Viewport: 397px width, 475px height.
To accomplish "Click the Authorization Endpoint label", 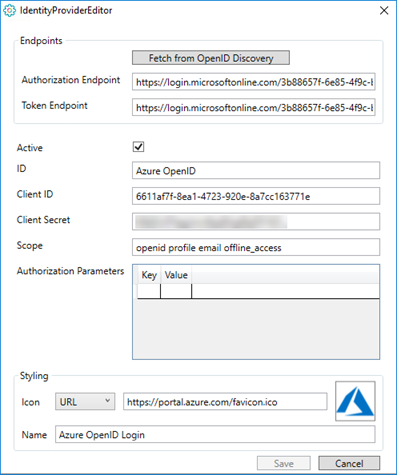I will point(71,80).
